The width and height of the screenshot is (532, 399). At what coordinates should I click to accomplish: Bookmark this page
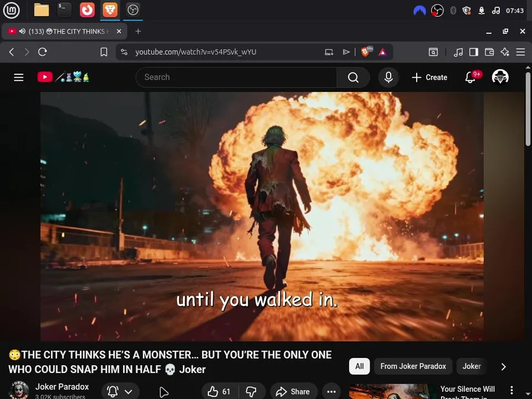(x=104, y=52)
